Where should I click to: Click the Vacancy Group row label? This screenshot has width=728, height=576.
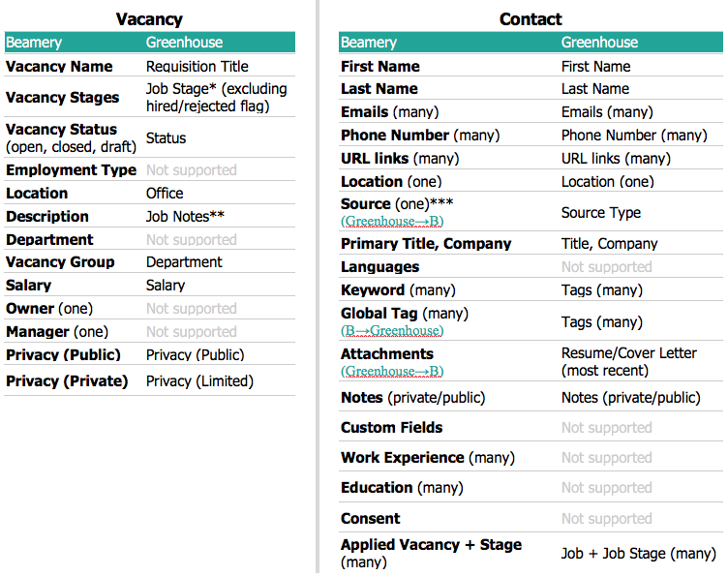click(x=60, y=262)
